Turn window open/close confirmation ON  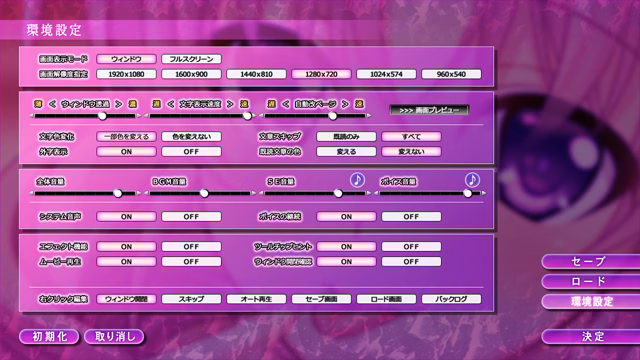click(346, 262)
